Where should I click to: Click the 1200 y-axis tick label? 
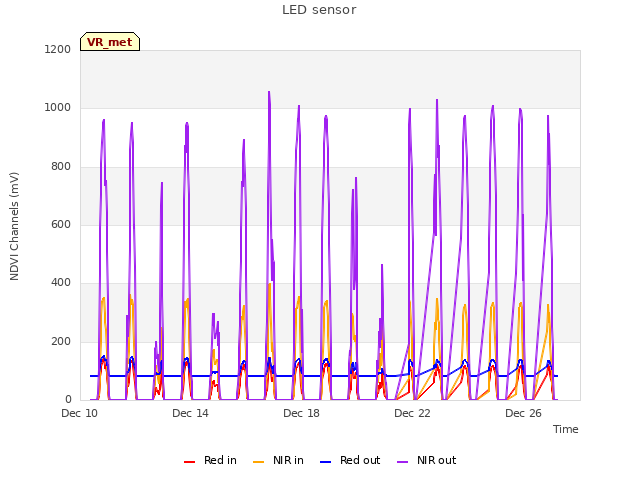point(58,49)
